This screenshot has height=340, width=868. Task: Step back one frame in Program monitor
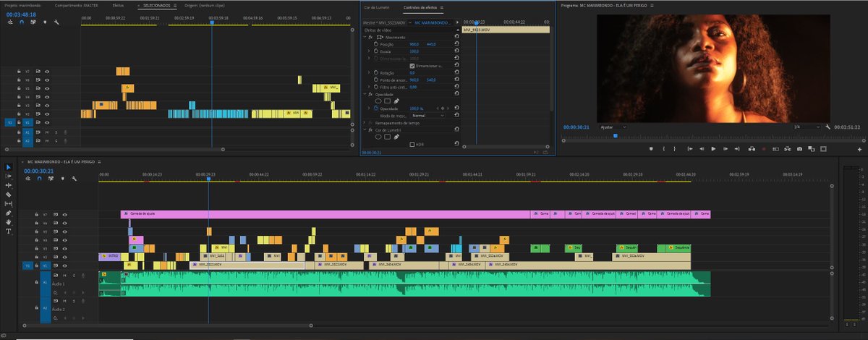point(702,149)
